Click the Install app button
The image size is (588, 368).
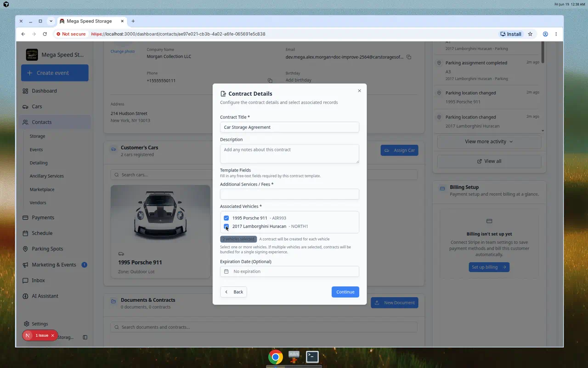point(510,34)
